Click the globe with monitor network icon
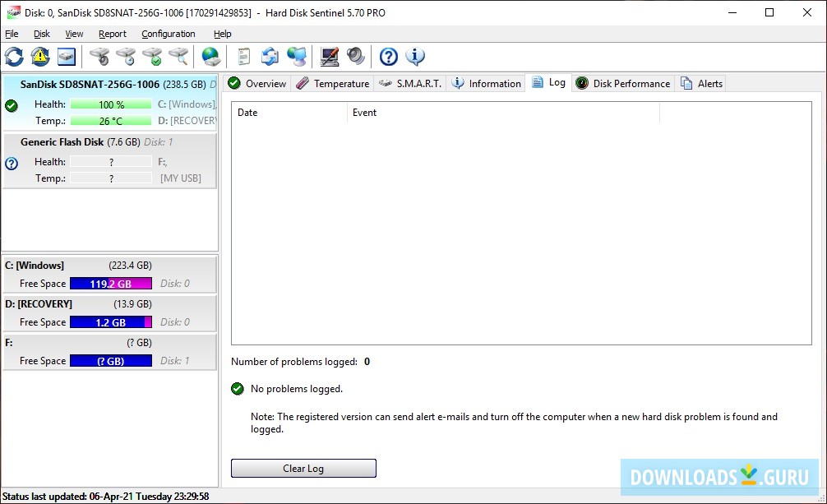 point(297,57)
